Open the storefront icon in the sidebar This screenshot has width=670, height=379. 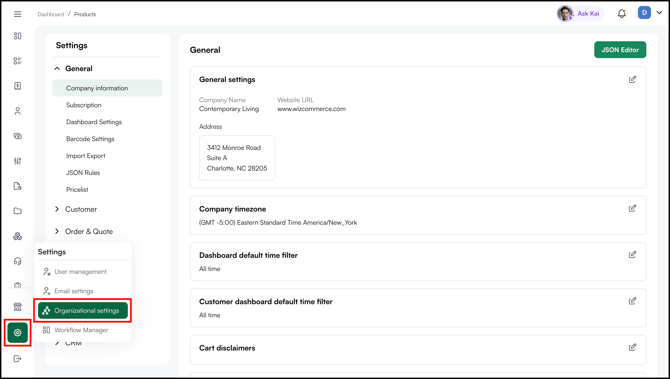[x=18, y=307]
